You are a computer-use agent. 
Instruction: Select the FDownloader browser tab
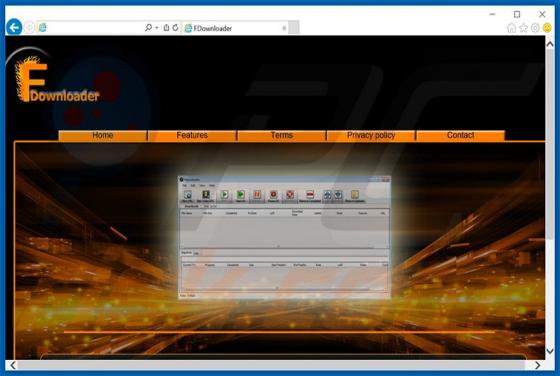[235, 28]
